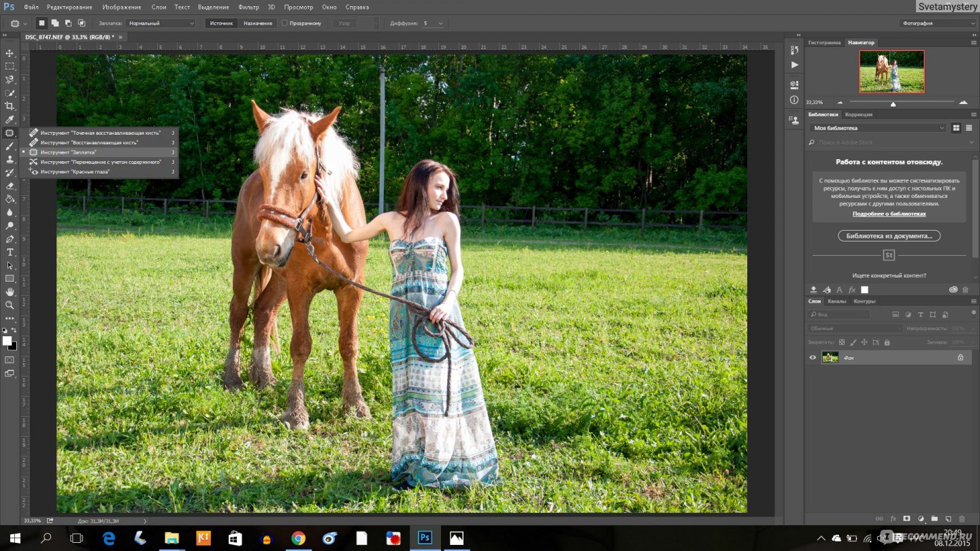This screenshot has height=551, width=980.
Task: Select the Quick Selection tool
Action: (x=10, y=93)
